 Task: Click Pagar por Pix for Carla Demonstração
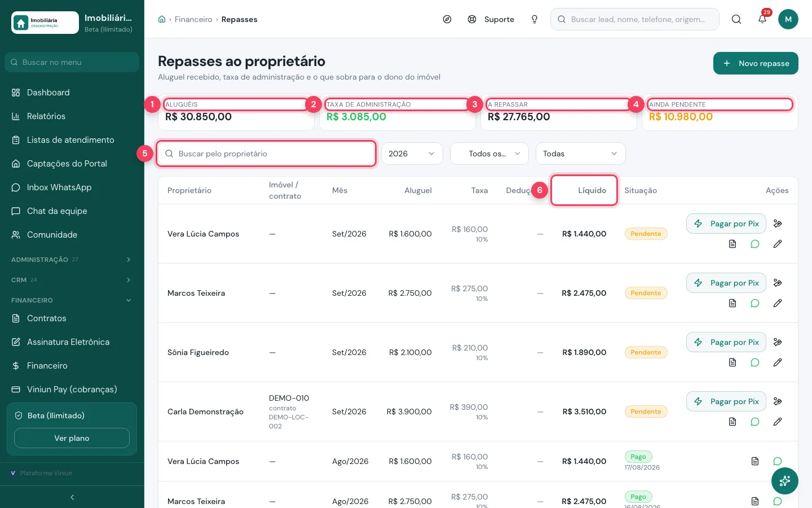726,401
